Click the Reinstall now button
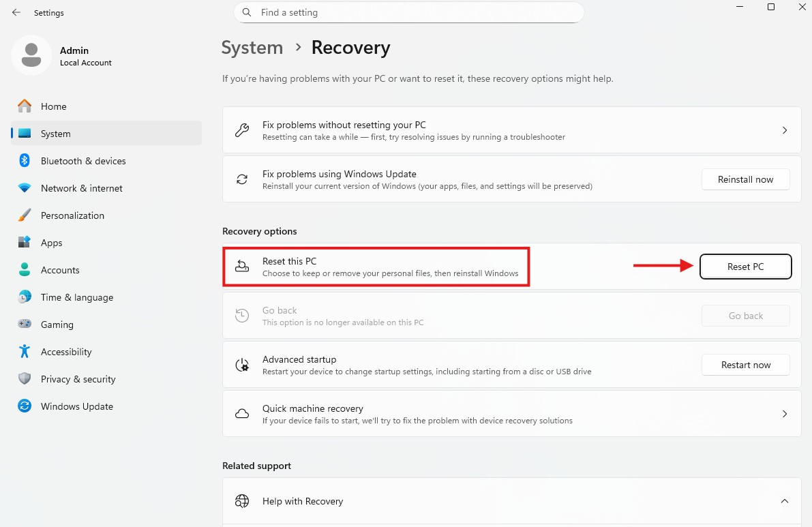812x527 pixels. click(x=745, y=179)
